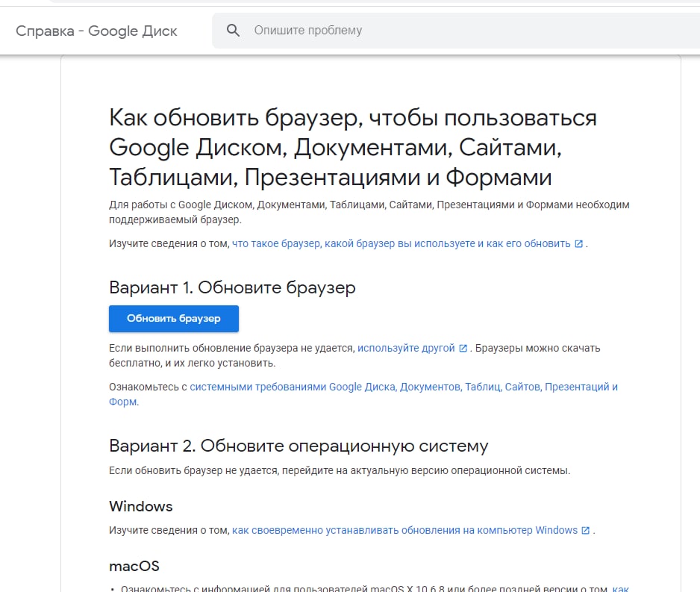The height and width of the screenshot is (592, 700).
Task: Click the "Windows" subheading
Action: (140, 506)
